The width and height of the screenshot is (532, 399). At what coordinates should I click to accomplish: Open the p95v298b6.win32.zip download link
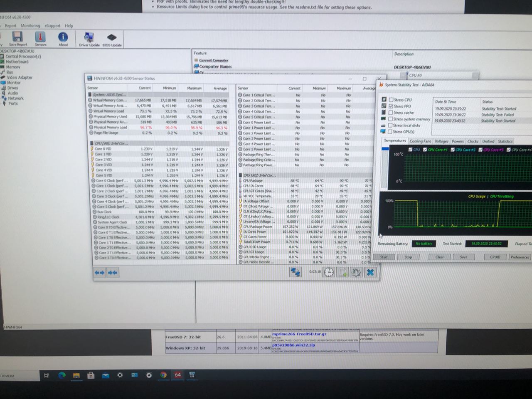(293, 345)
